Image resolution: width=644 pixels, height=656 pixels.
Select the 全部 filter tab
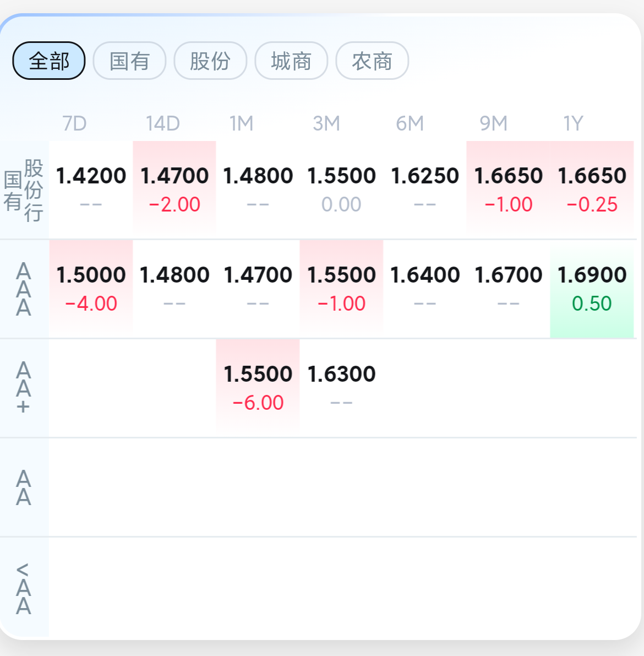coord(49,61)
